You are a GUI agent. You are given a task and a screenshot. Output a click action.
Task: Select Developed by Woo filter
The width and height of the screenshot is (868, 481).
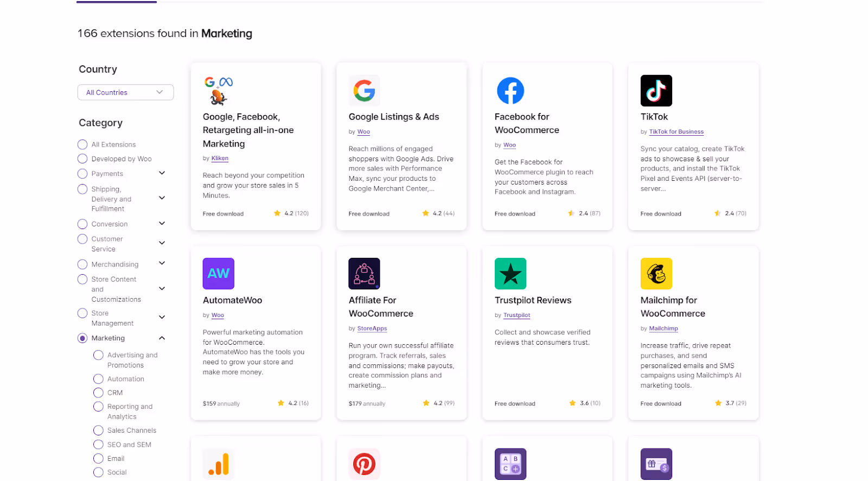(x=82, y=159)
